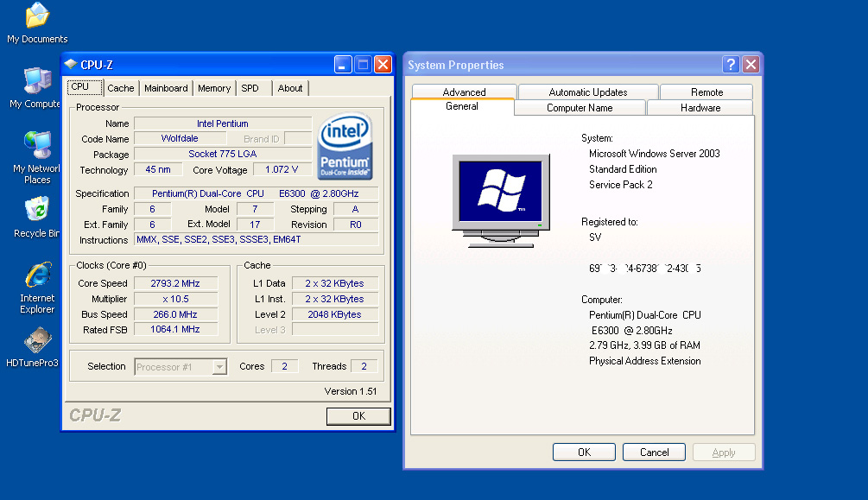Expand the Processor #1 selection dropdown
This screenshot has height=500, width=868.
pyautogui.click(x=219, y=367)
